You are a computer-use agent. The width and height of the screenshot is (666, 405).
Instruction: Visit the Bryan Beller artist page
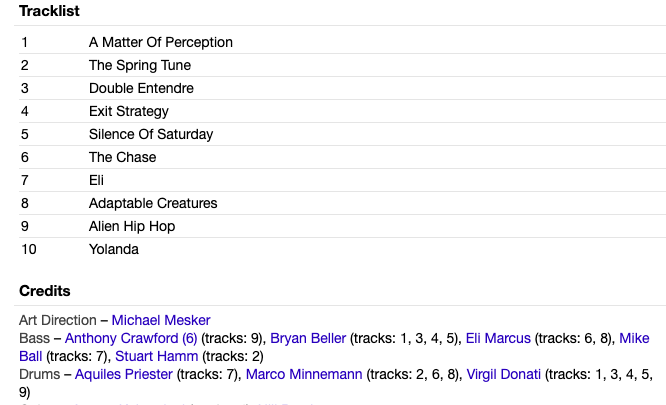click(x=308, y=338)
